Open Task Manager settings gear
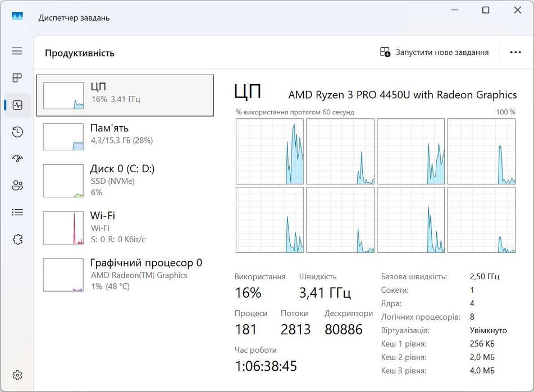The image size is (534, 392). (17, 375)
